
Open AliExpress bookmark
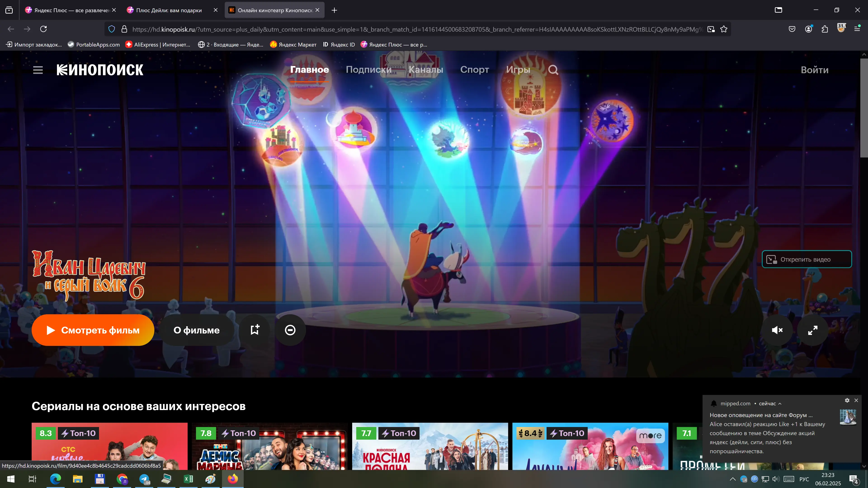(x=158, y=45)
